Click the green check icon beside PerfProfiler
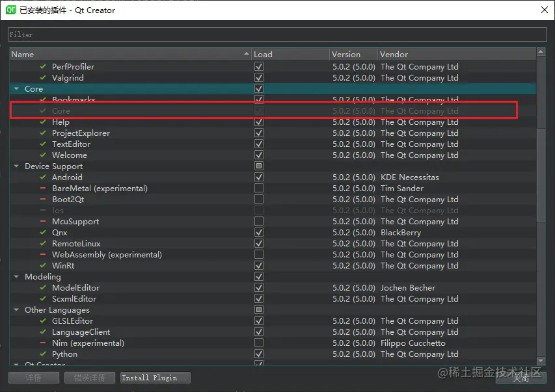Image resolution: width=555 pixels, height=392 pixels. (43, 66)
